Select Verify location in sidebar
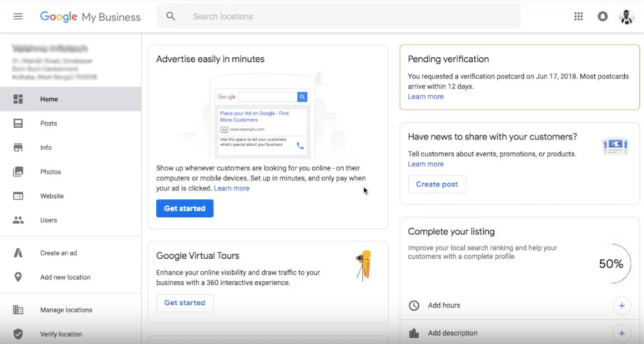Image resolution: width=644 pixels, height=344 pixels. 71,334
